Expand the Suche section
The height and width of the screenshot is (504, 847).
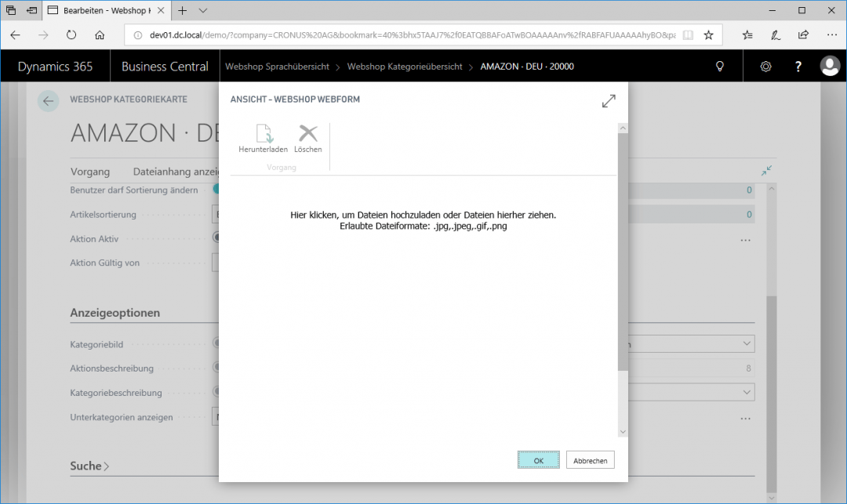(x=89, y=466)
